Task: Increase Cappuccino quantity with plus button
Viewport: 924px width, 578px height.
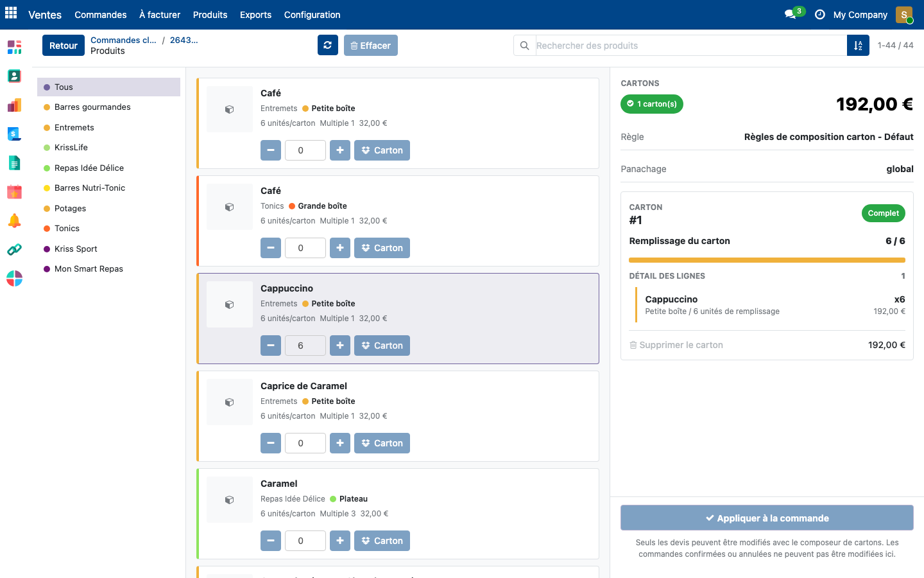Action: click(340, 346)
